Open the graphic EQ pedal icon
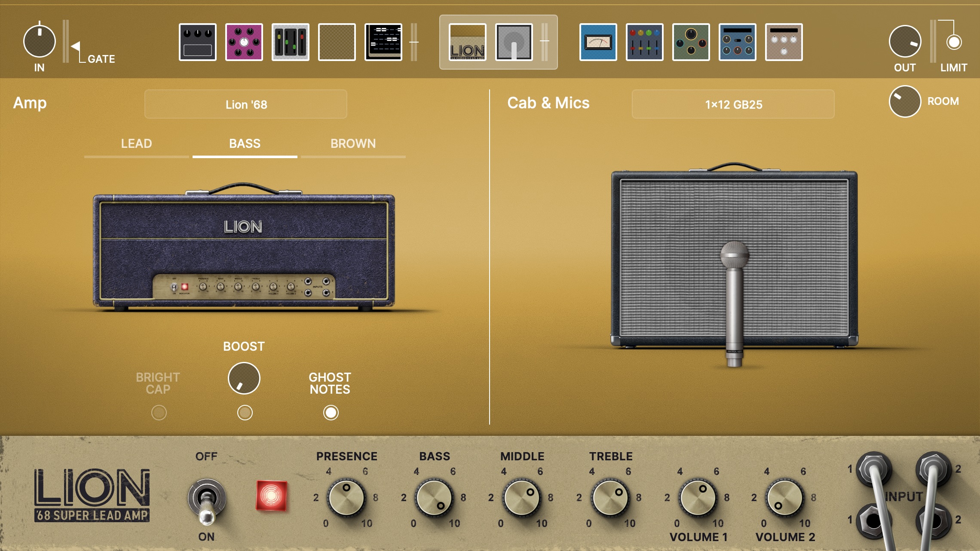This screenshot has width=980, height=551. (x=290, y=42)
